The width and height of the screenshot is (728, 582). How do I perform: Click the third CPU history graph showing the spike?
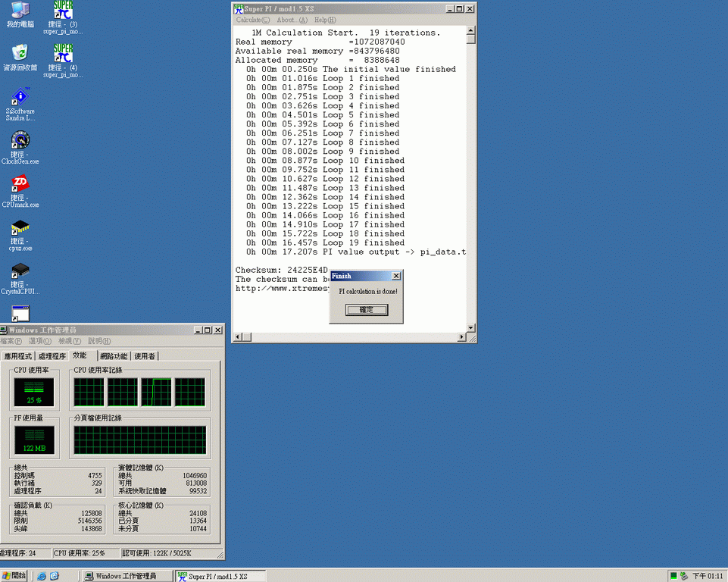point(157,392)
